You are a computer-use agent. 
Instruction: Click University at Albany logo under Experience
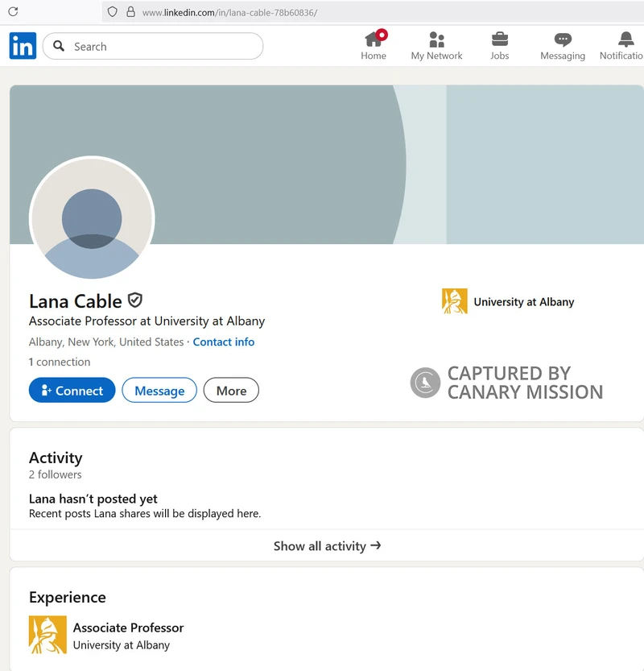[x=47, y=635]
